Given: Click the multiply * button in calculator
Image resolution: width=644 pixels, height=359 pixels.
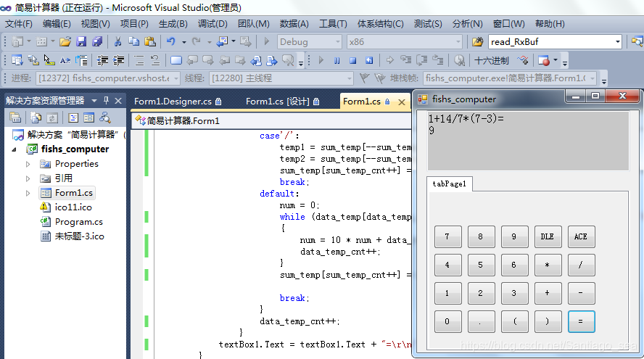Looking at the screenshot, I should coord(548,265).
